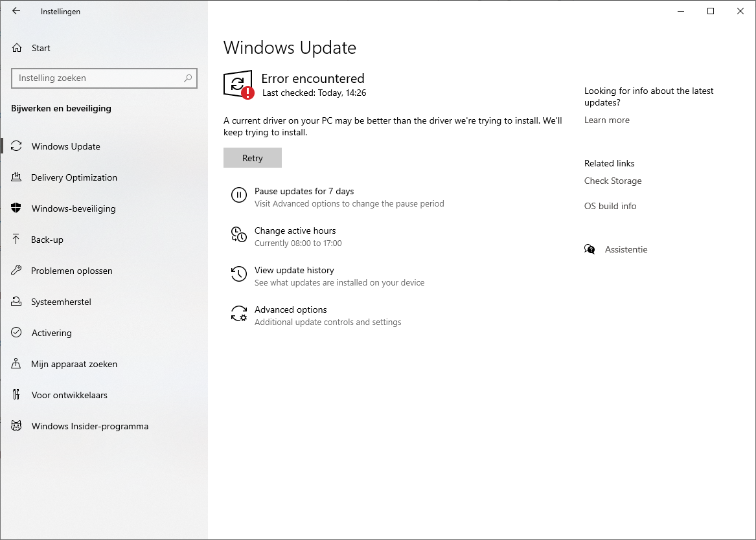Click the 'Error encountered' heading

pyautogui.click(x=313, y=78)
